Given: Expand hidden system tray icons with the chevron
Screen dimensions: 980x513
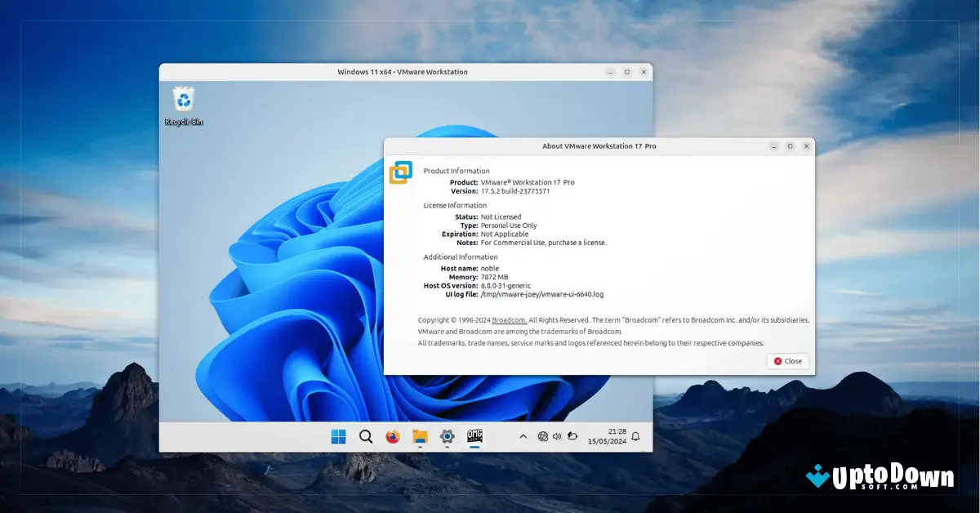Looking at the screenshot, I should pyautogui.click(x=523, y=436).
